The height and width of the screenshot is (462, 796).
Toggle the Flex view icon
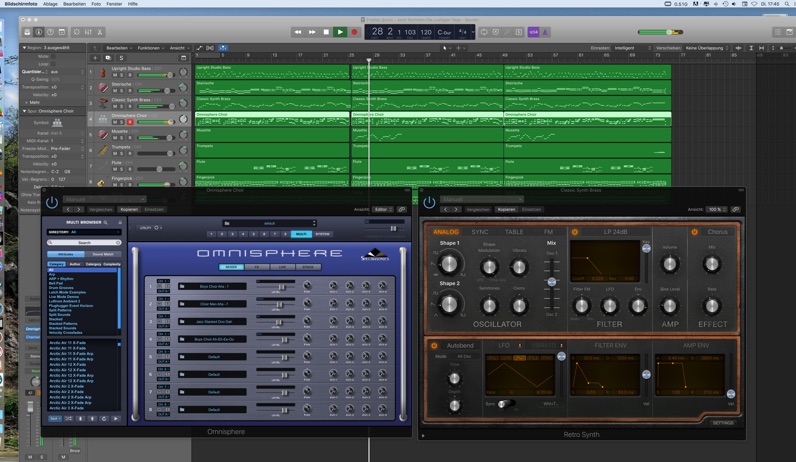pyautogui.click(x=210, y=48)
